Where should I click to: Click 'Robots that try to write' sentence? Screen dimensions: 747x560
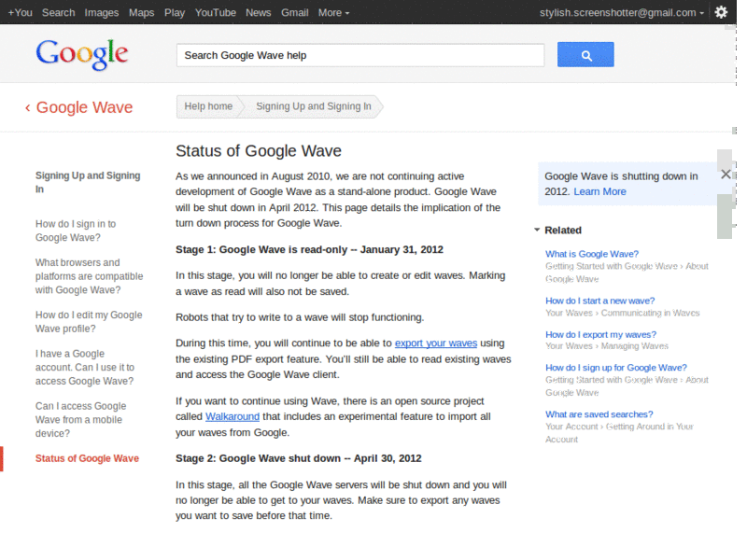(x=300, y=317)
